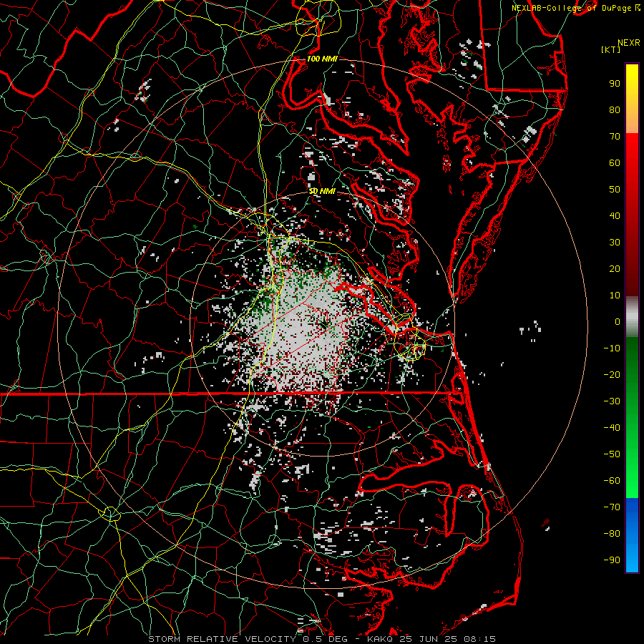The width and height of the screenshot is (644, 644).
Task: Click the -70 value on the velocity scale
Action: pyautogui.click(x=612, y=507)
